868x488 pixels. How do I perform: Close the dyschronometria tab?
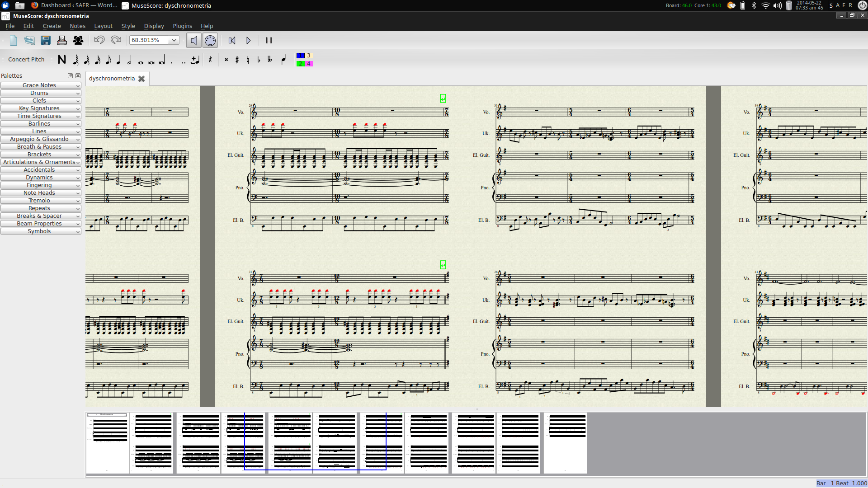[x=142, y=79]
